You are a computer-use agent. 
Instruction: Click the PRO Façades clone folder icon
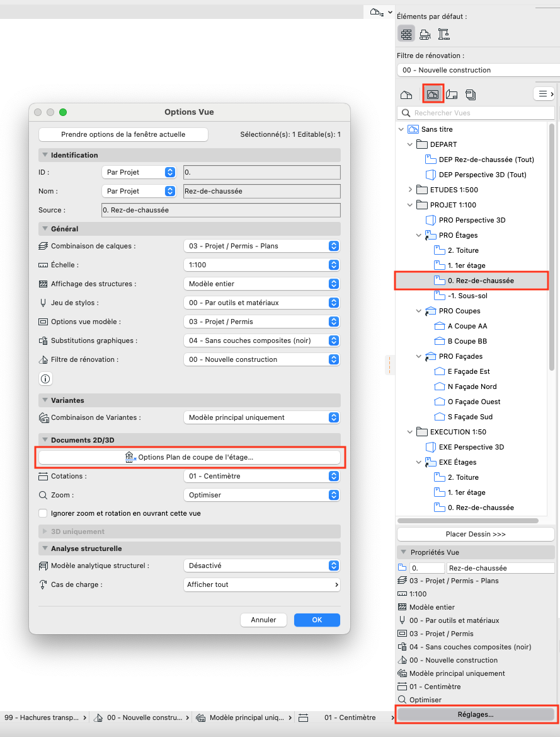(x=430, y=356)
